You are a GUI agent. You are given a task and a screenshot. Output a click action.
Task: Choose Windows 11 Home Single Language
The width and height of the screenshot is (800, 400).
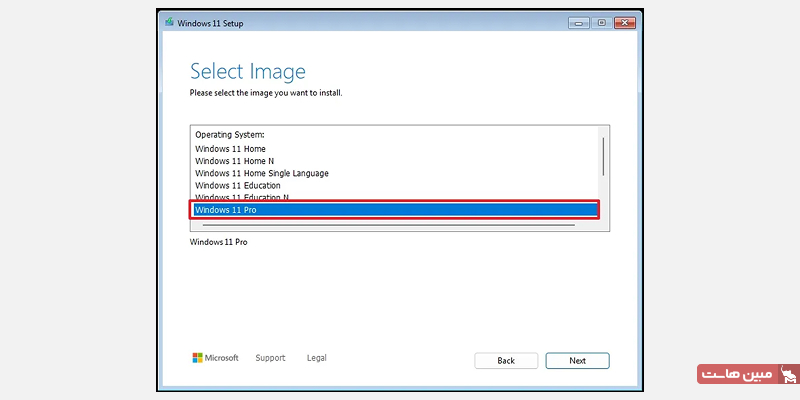(395, 173)
